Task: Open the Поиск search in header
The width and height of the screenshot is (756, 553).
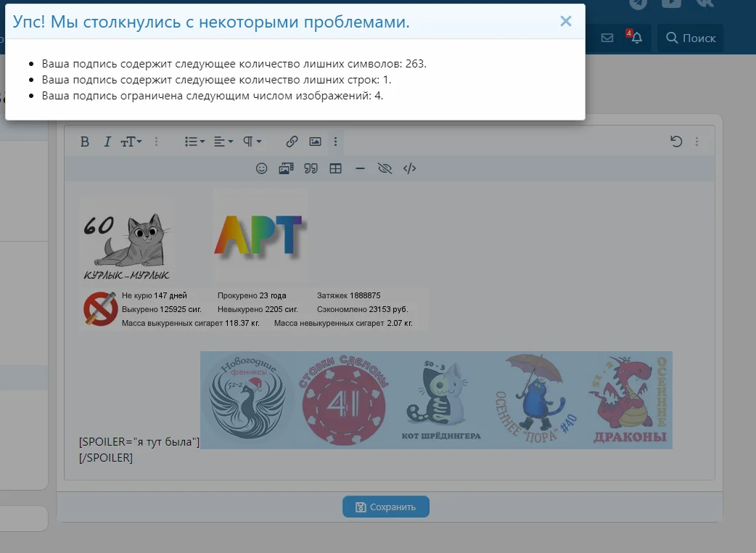Action: pyautogui.click(x=691, y=38)
